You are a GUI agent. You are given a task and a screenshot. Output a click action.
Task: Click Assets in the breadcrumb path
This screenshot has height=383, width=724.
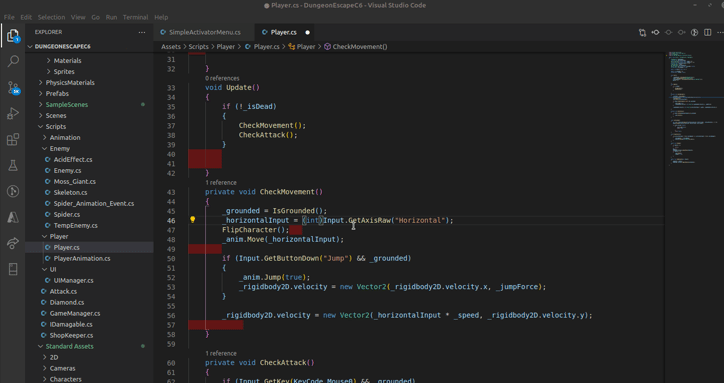(x=171, y=47)
